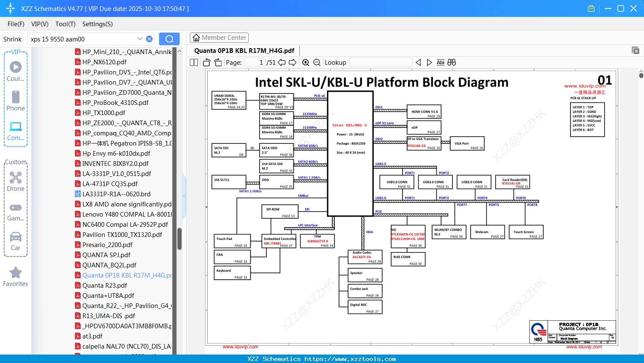The height and width of the screenshot is (363, 644).
Task: Click the xzztools.com link in status bar
Action: (x=350, y=359)
